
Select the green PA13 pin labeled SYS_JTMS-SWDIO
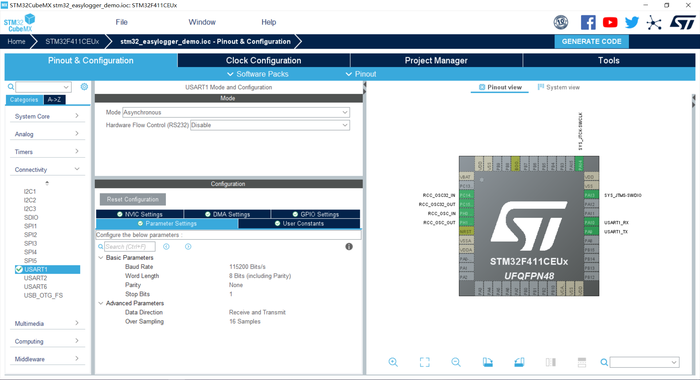click(591, 195)
